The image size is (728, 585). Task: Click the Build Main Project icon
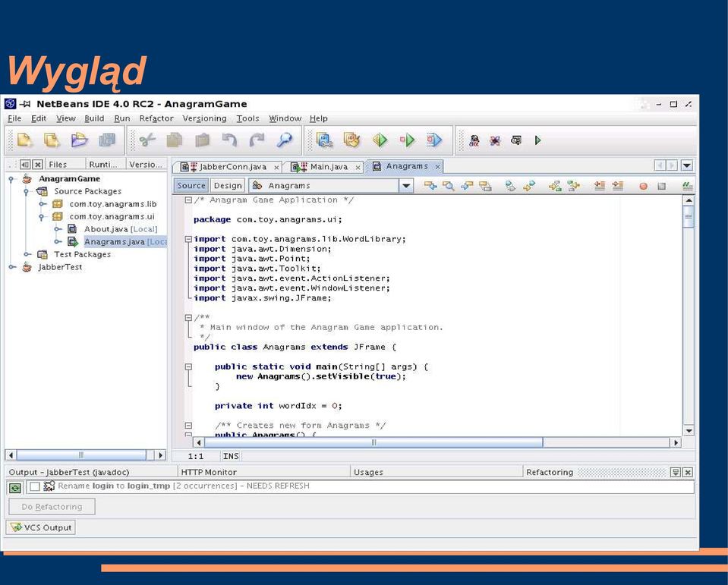coord(324,140)
